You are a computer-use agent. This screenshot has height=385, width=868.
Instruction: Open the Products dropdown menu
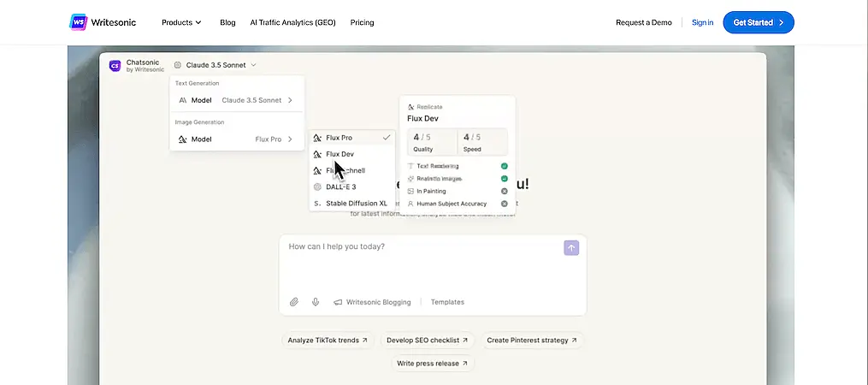(181, 23)
